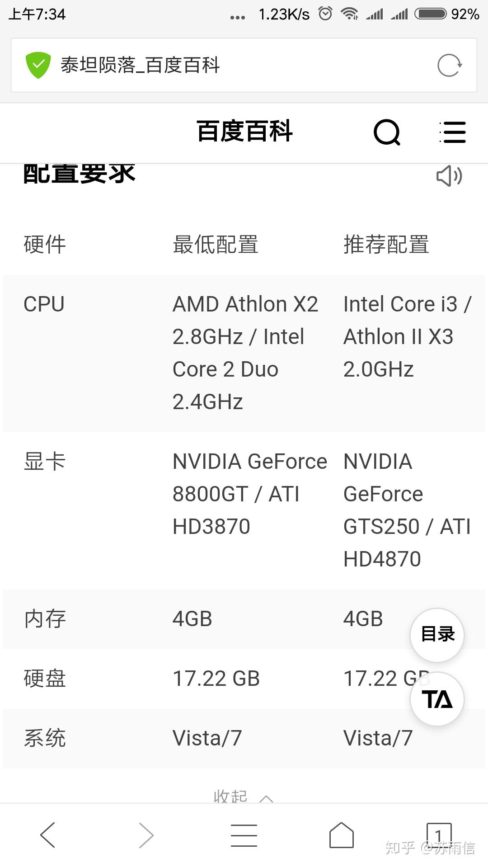Open the browser home page icon
Viewport: 488px width, 868px height.
pos(341,835)
